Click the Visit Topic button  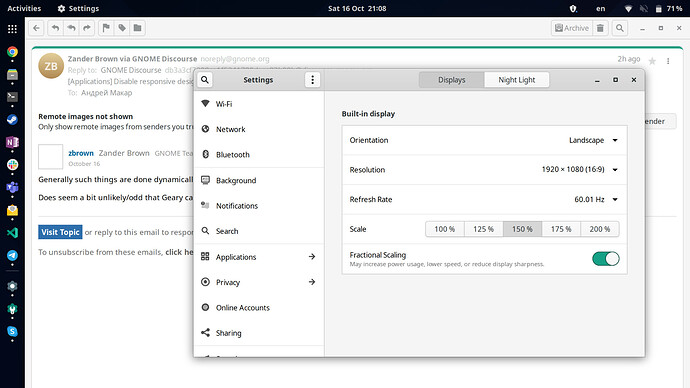60,232
